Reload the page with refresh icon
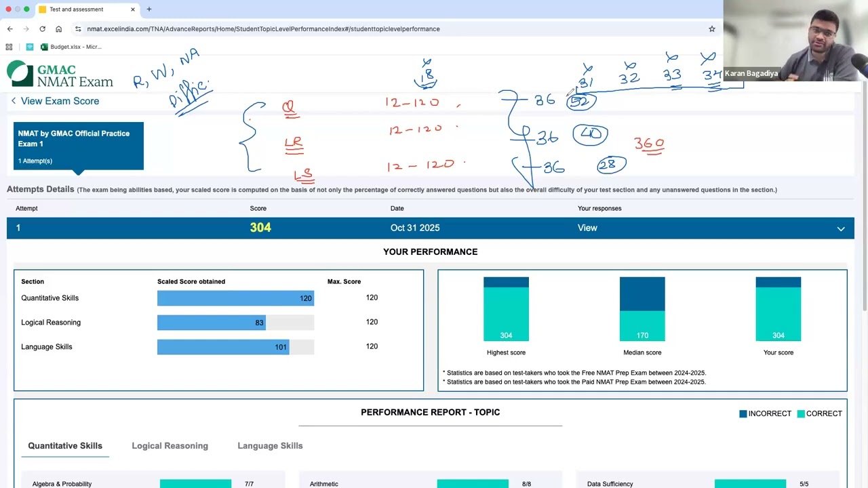 click(x=42, y=28)
